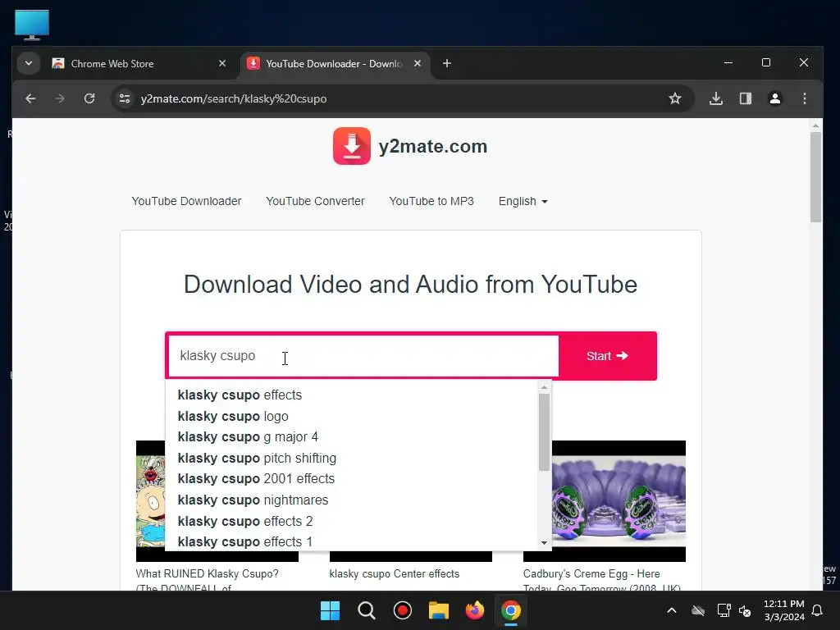The image size is (840, 630).
Task: Click the y2mate red download logo
Action: click(x=351, y=146)
